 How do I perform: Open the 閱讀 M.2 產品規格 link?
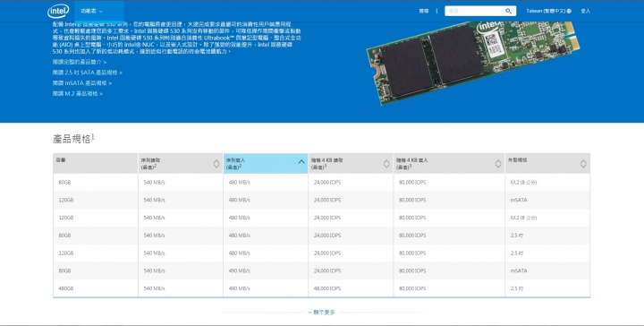pyautogui.click(x=78, y=94)
